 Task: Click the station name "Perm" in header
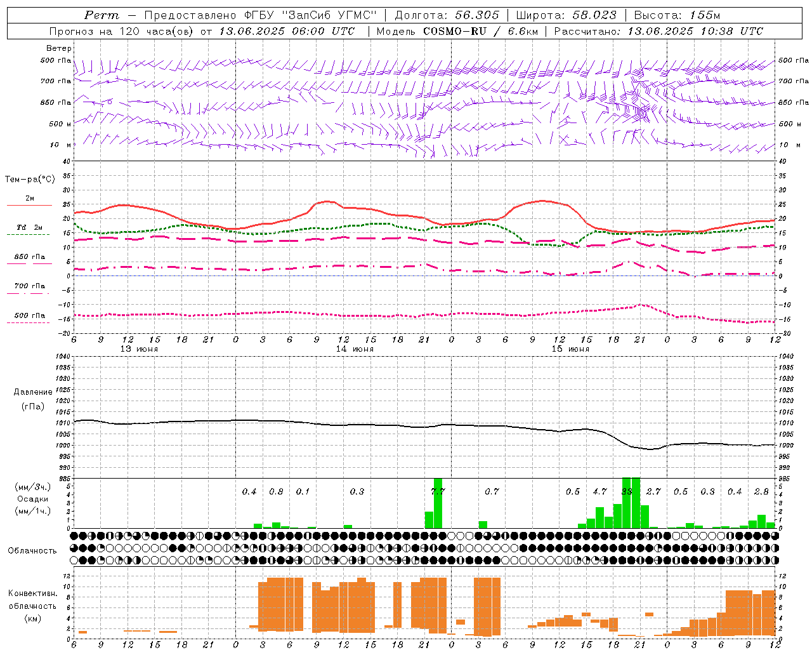pos(101,15)
